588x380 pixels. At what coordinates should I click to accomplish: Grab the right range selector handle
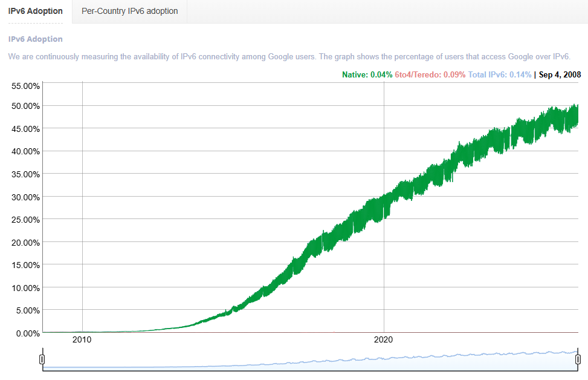pyautogui.click(x=578, y=359)
